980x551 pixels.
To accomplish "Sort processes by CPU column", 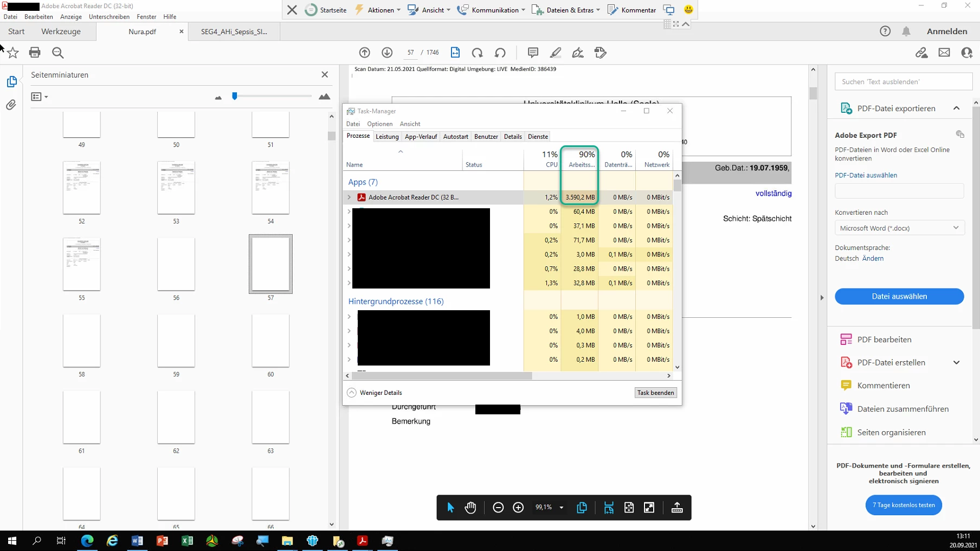I will click(542, 159).
